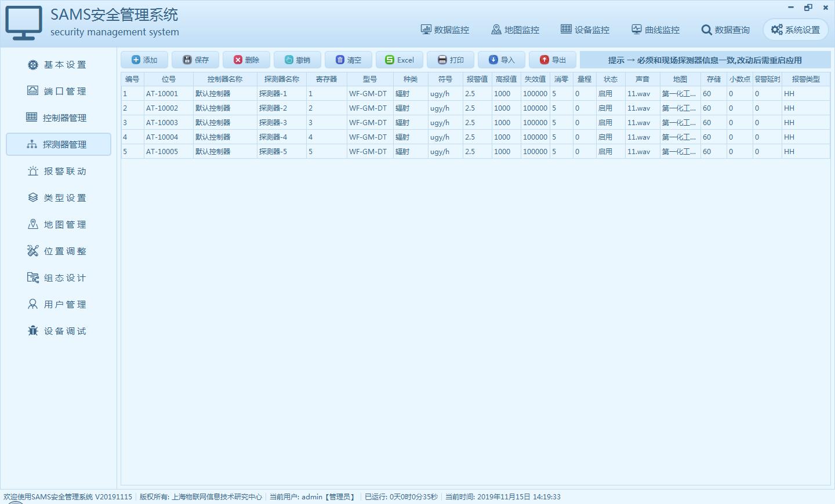835x504 pixels.
Task: Select the cell AT-10003
Action: [x=169, y=122]
